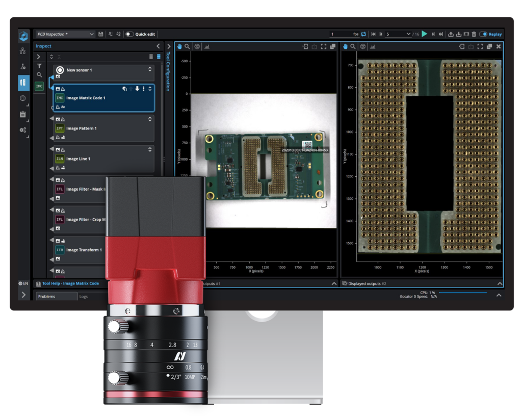The width and height of the screenshot is (522, 420).
Task: Toggle the Quick edit switch
Action: pyautogui.click(x=129, y=34)
